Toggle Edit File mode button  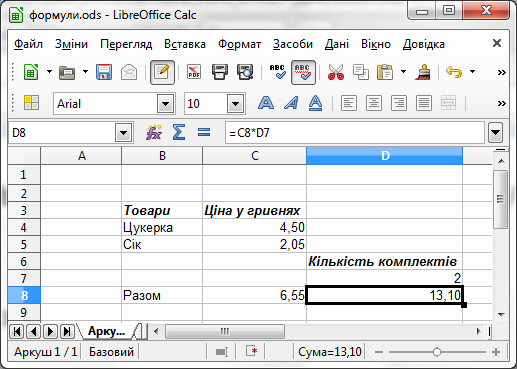click(162, 72)
